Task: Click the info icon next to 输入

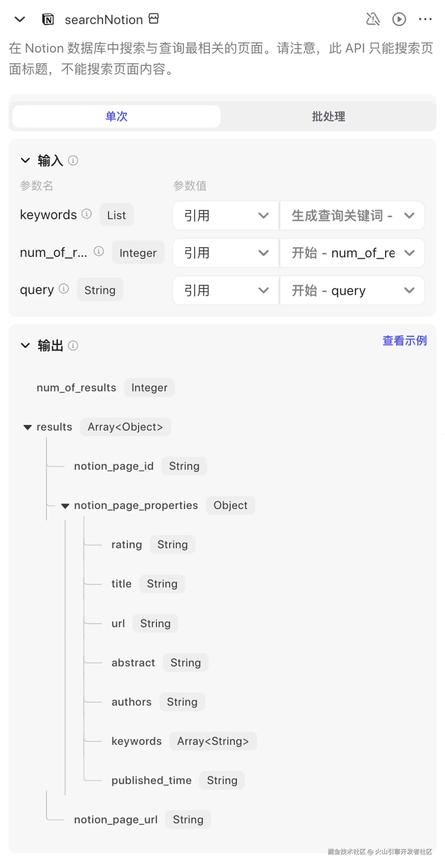Action: click(x=73, y=160)
